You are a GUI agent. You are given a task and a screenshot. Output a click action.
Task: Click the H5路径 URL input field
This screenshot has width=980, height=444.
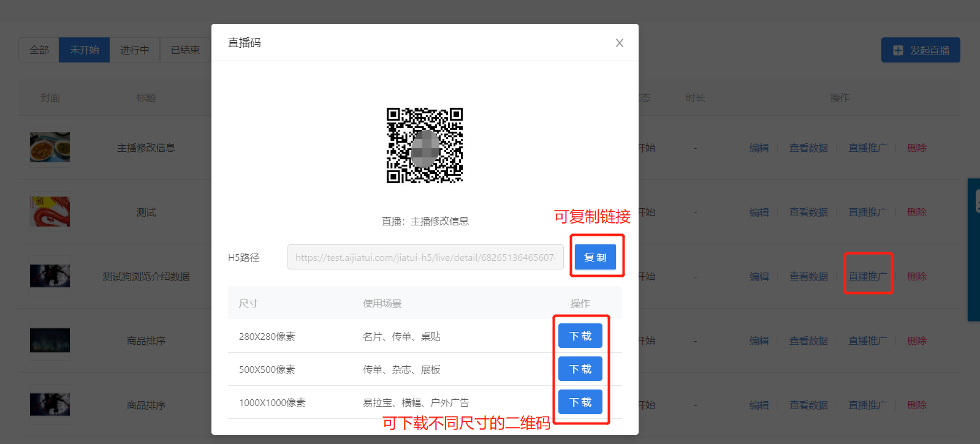click(425, 257)
